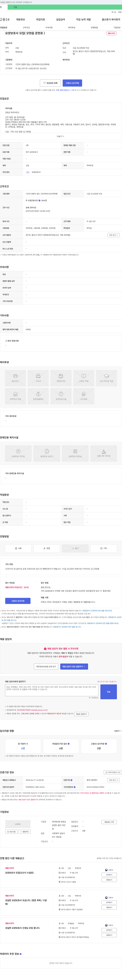
Task: Open the 직업 능력 개발 menu
Action: pyautogui.click(x=83, y=19)
